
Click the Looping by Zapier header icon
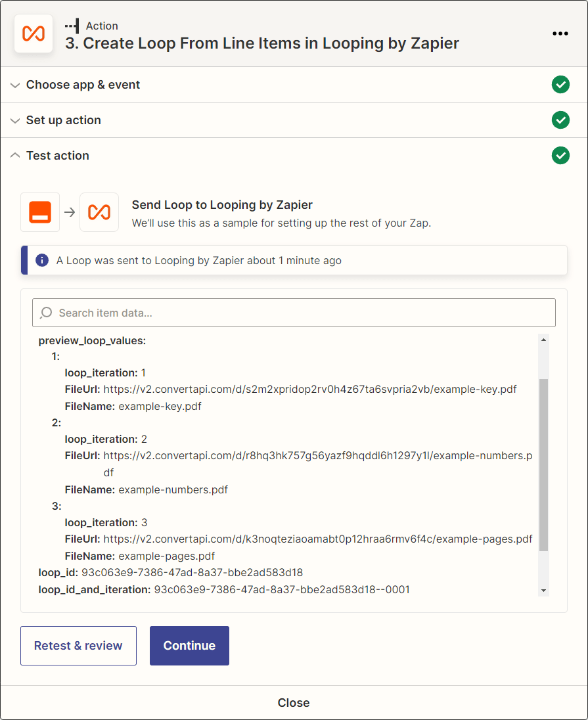[x=34, y=34]
